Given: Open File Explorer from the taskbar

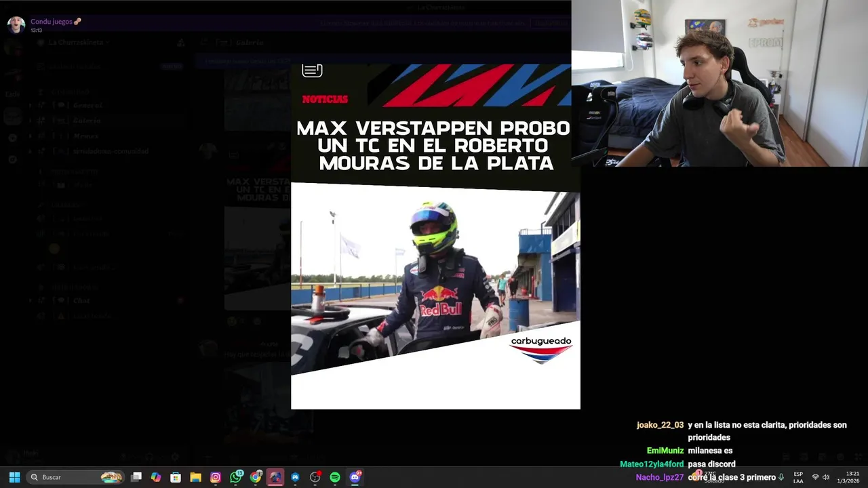Looking at the screenshot, I should coord(195,477).
